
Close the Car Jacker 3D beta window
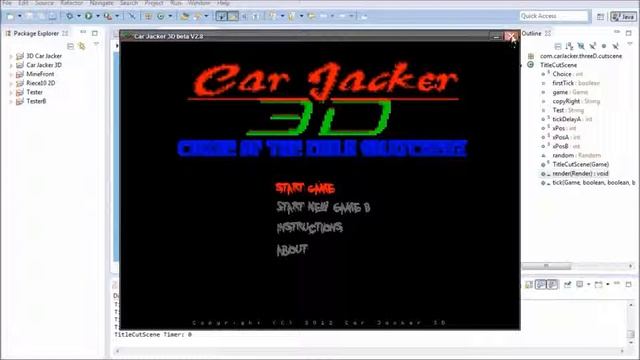pyautogui.click(x=511, y=36)
